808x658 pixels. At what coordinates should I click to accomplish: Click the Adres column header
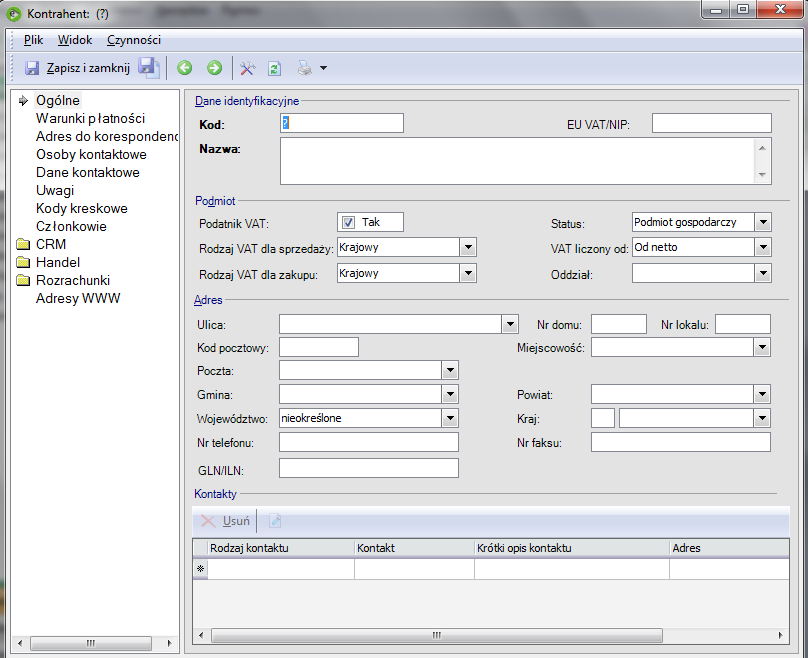[x=730, y=548]
